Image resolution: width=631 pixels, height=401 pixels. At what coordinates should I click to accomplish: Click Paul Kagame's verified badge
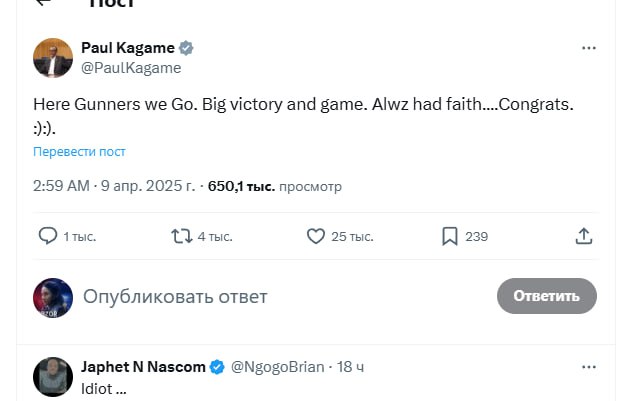click(187, 48)
